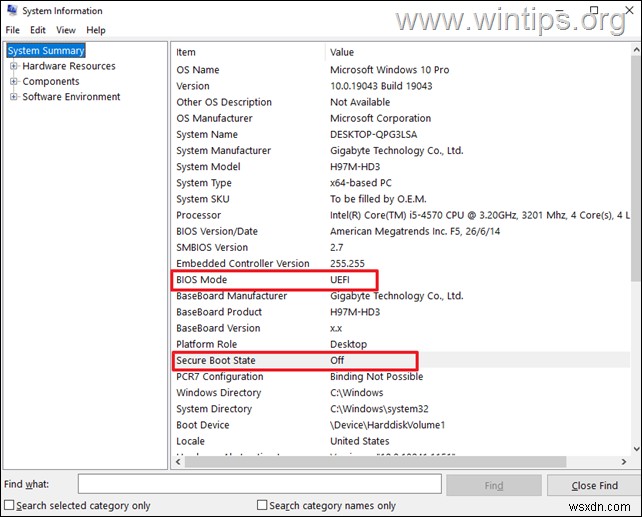Screen dimensions: 642x517
Task: Enable Search category names only checkbox
Action: [262, 505]
